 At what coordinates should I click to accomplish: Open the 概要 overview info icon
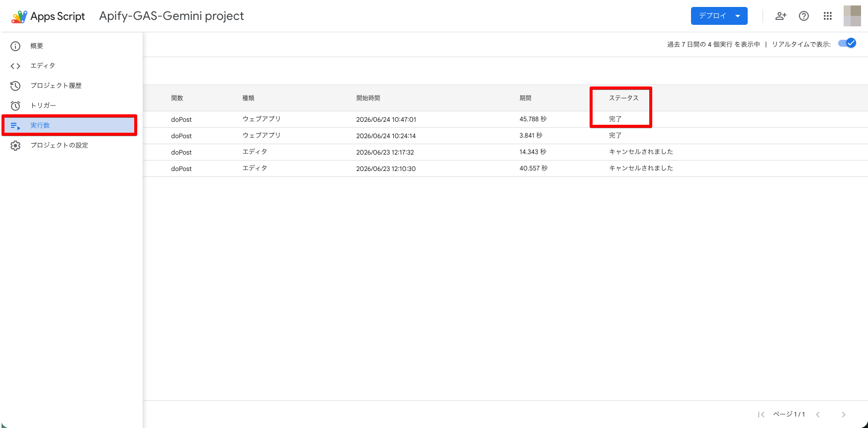click(15, 46)
